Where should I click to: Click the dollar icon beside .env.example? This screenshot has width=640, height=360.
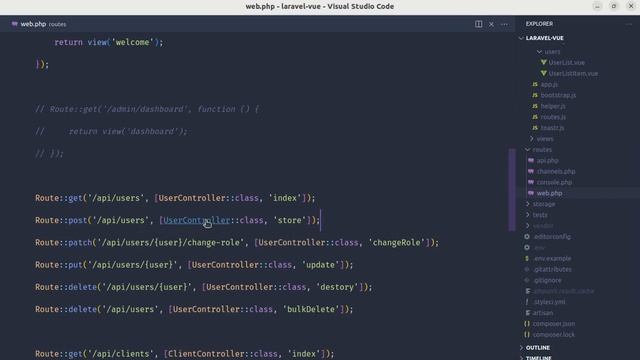pos(527,258)
